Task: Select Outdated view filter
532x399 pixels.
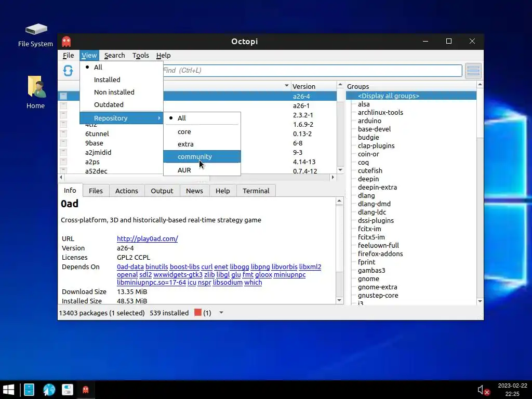Action: [122, 105]
